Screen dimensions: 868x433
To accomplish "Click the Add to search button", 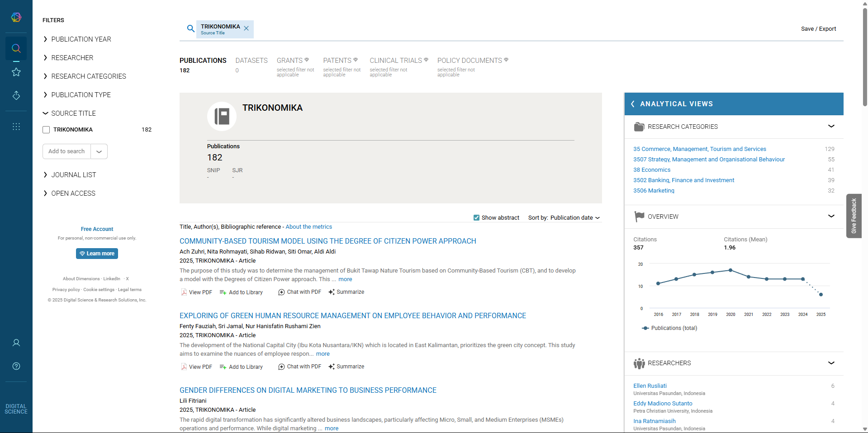I will point(66,151).
